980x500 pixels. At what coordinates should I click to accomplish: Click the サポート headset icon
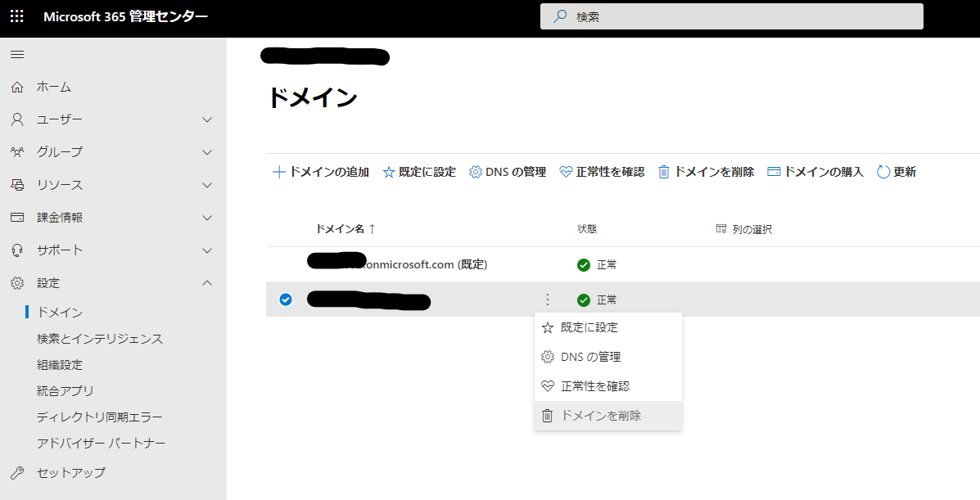click(17, 250)
